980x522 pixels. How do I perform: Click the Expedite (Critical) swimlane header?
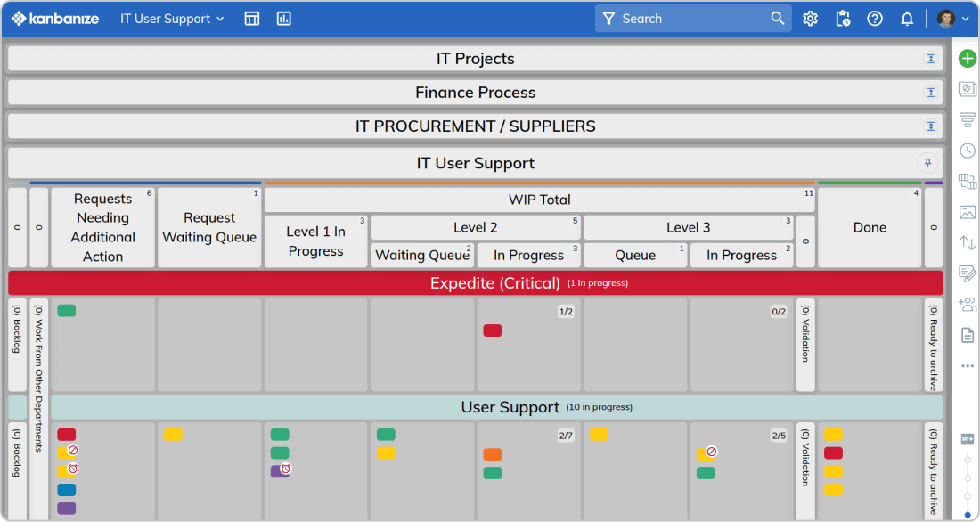click(x=494, y=283)
